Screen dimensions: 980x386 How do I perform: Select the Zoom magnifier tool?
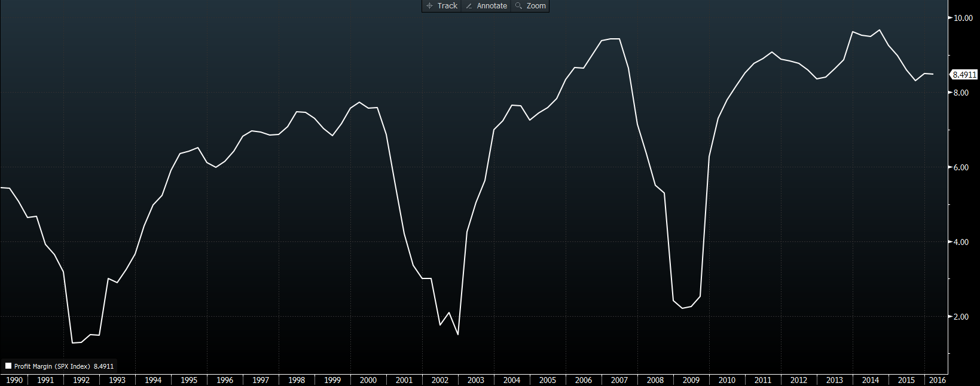tap(530, 6)
